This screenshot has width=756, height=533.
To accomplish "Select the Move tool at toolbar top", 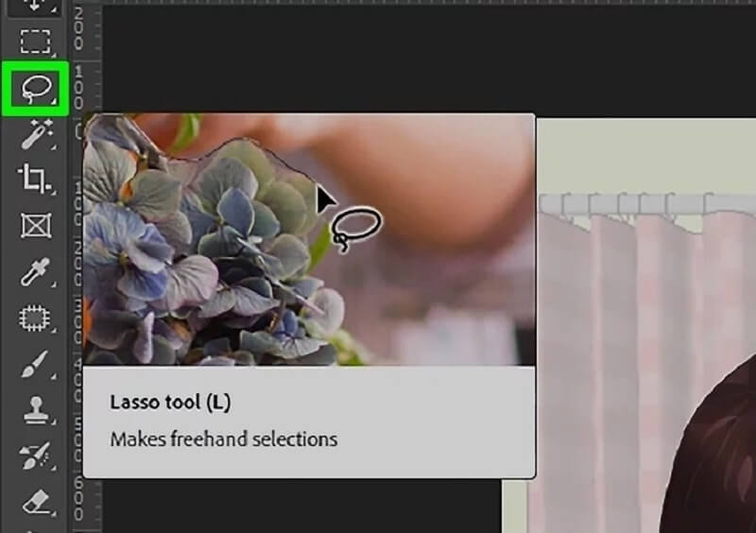I will (x=35, y=6).
